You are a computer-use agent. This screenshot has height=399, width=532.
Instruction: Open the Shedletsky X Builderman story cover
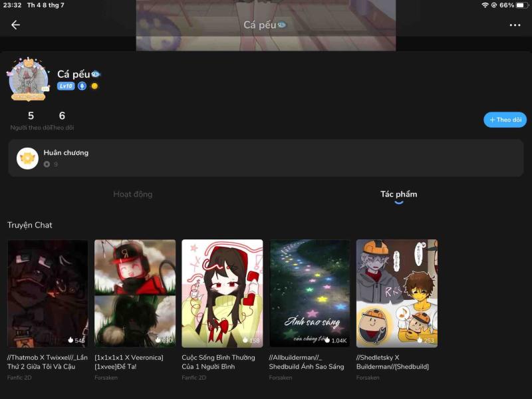tap(397, 293)
